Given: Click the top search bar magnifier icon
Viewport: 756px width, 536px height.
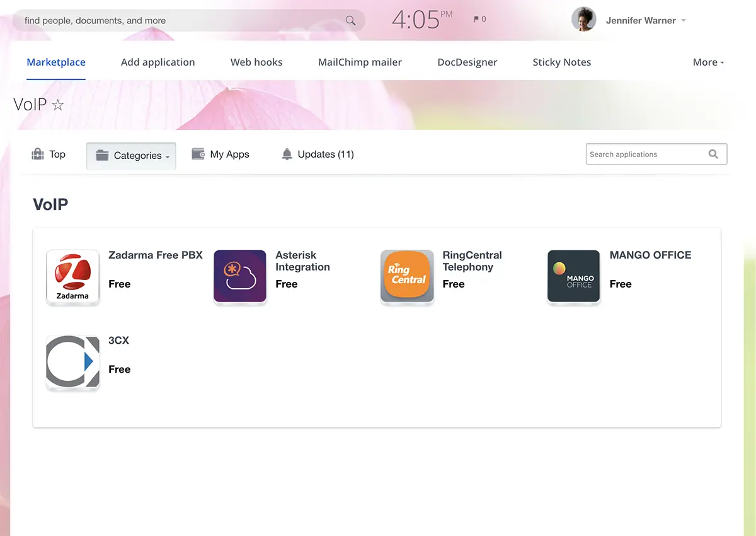Looking at the screenshot, I should [x=350, y=21].
